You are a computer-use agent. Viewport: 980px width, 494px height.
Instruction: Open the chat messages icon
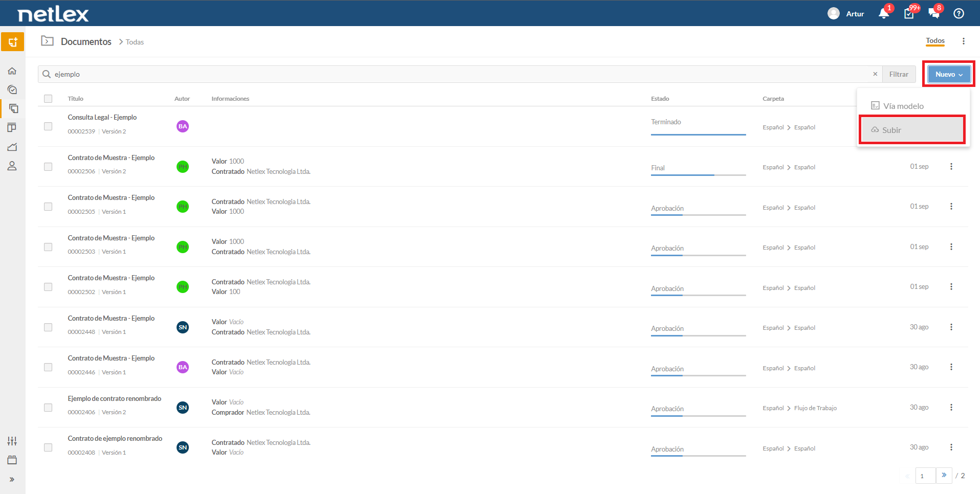click(934, 14)
